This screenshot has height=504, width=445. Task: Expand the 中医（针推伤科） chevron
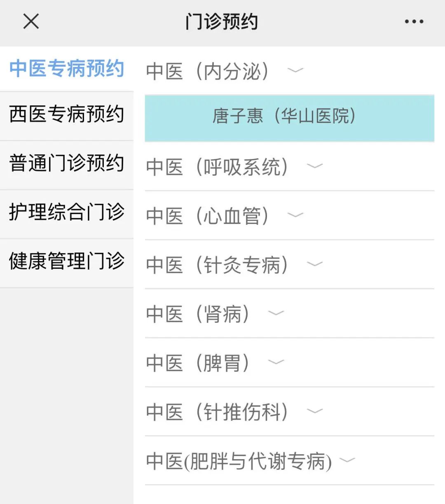315,411
